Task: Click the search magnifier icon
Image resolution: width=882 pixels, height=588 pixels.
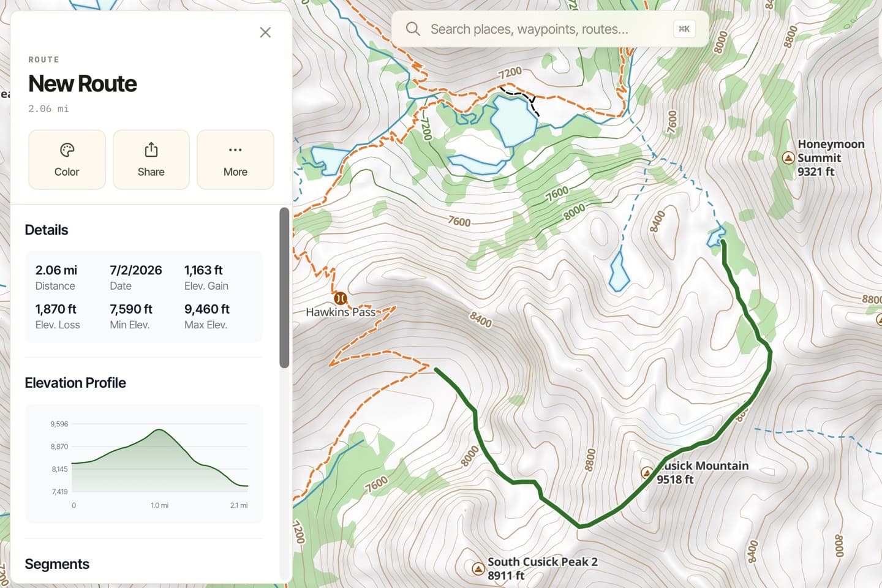Action: [413, 29]
